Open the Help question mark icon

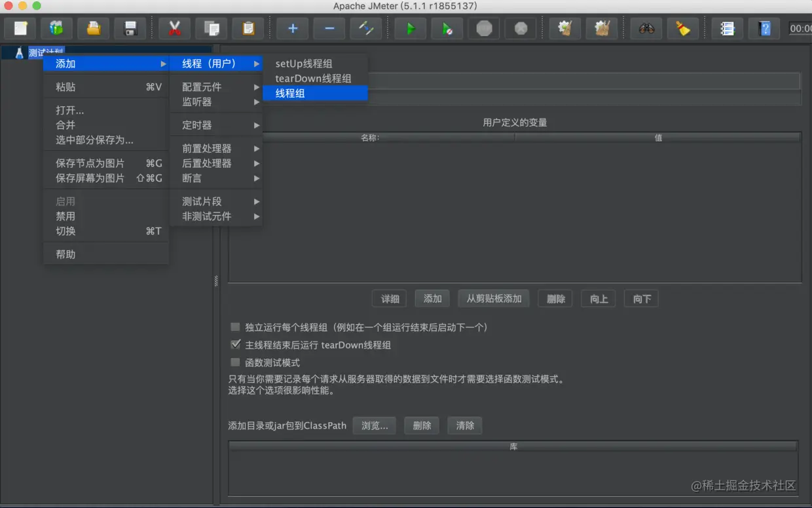pyautogui.click(x=764, y=28)
